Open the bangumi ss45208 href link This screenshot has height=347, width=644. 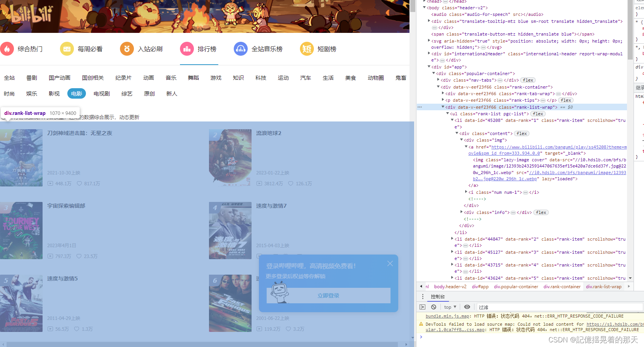(x=547, y=150)
